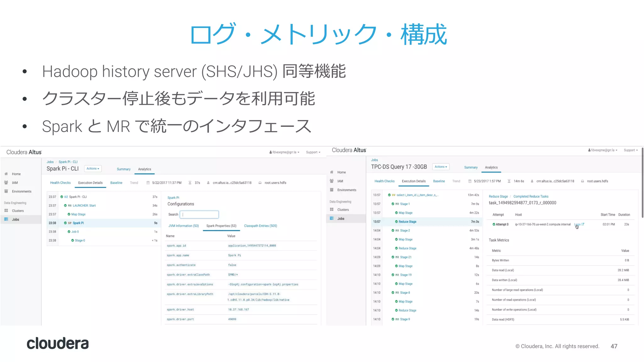Viewport: 644px width, 362px height.
Task: Switch to Analytics tab of TPC-DS Query 17
Action: coord(491,167)
